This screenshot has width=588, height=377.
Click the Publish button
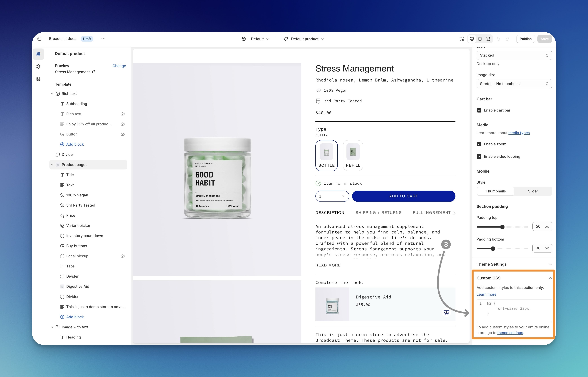[525, 39]
